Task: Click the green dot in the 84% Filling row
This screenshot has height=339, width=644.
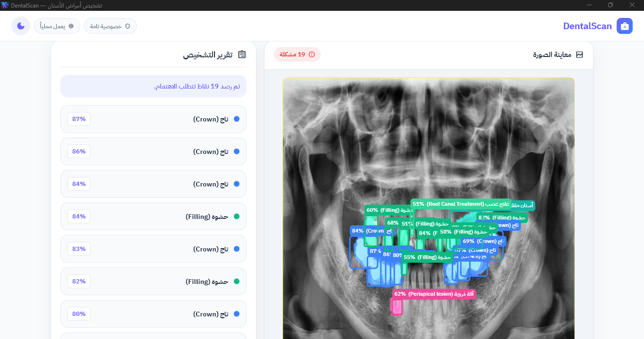Action: [x=237, y=217]
